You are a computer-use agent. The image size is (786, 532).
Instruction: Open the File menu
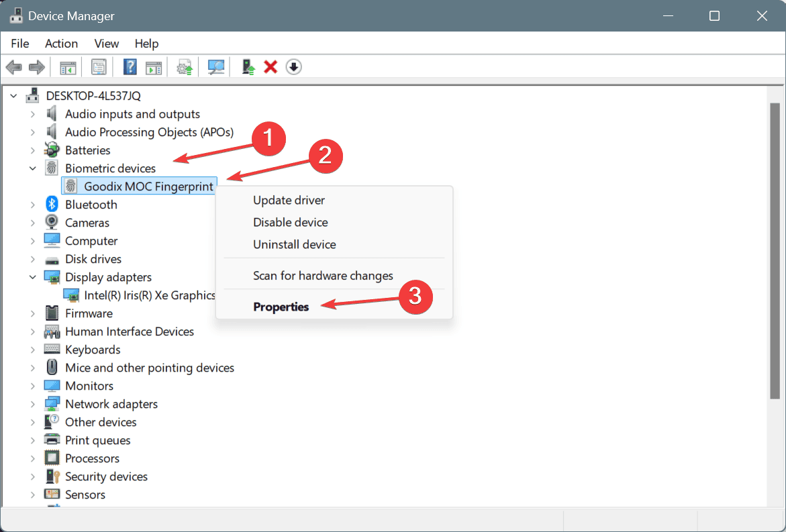click(20, 44)
